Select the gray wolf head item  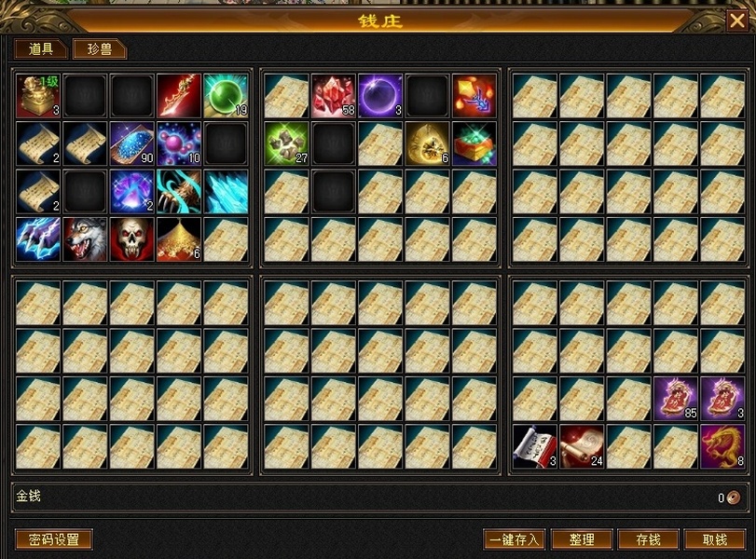point(85,239)
